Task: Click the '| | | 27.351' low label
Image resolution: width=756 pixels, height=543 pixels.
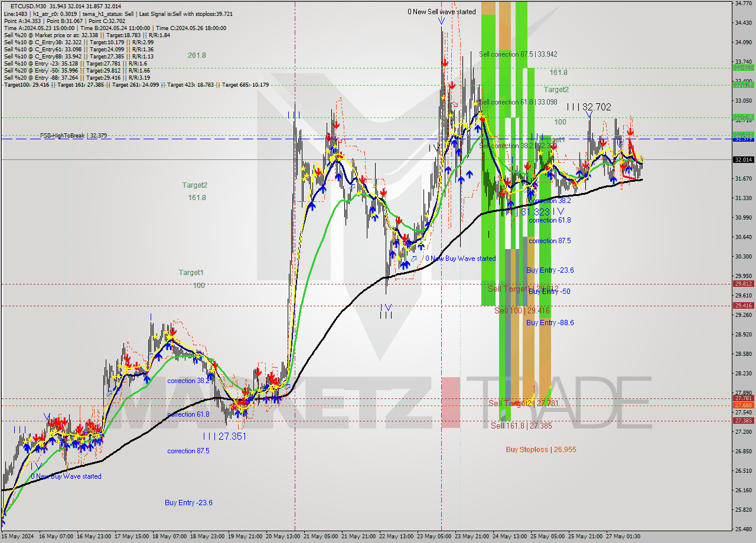Action: pyautogui.click(x=224, y=437)
